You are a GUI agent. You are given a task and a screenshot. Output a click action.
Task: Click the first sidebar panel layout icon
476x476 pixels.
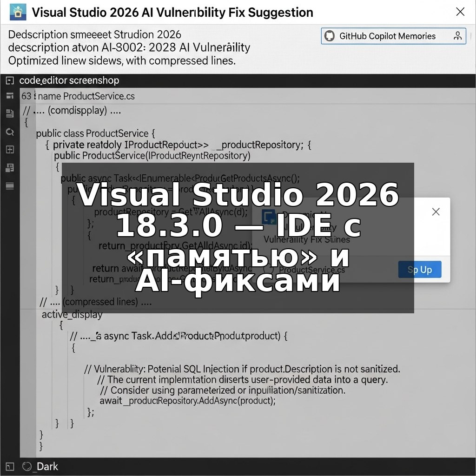point(10,96)
